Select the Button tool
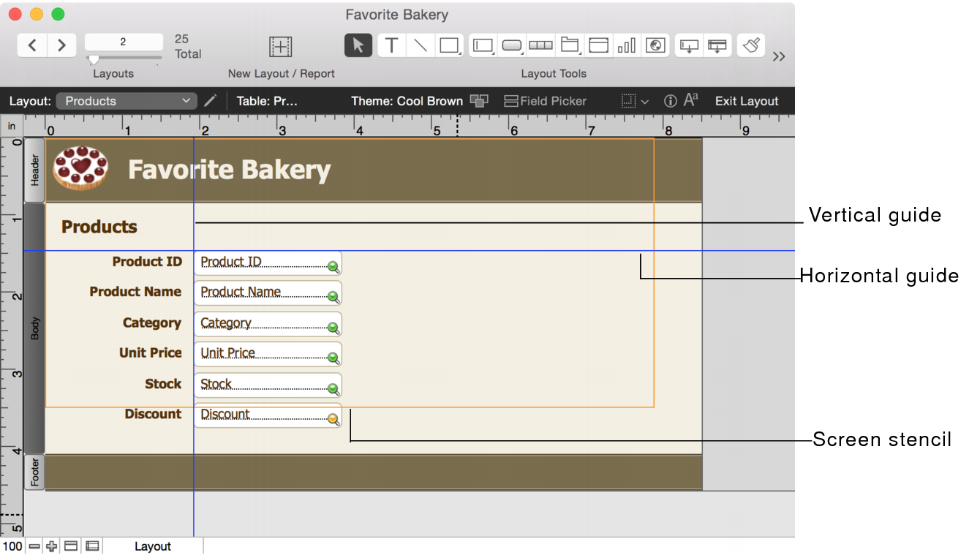The image size is (980, 558). 512,45
